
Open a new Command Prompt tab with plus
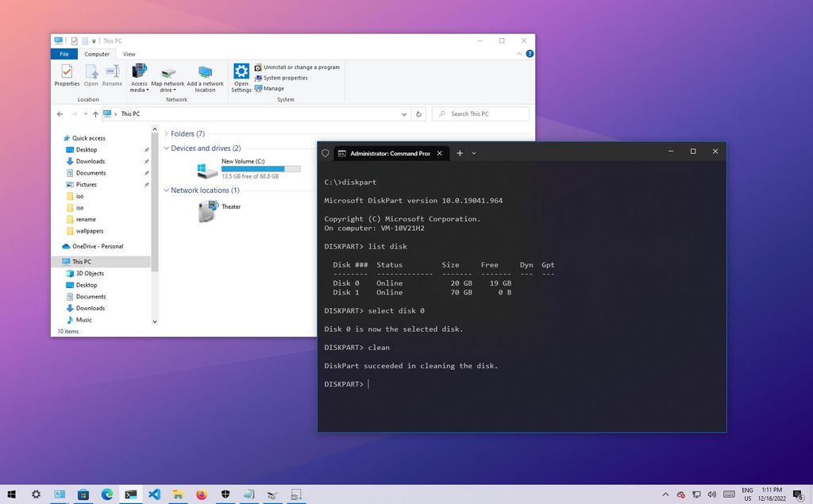(x=459, y=152)
